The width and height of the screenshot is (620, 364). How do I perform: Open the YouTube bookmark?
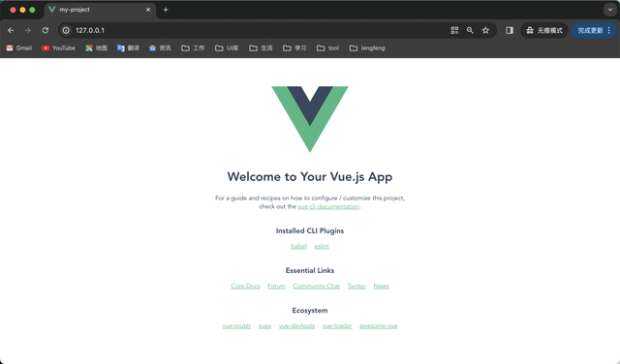[x=58, y=48]
